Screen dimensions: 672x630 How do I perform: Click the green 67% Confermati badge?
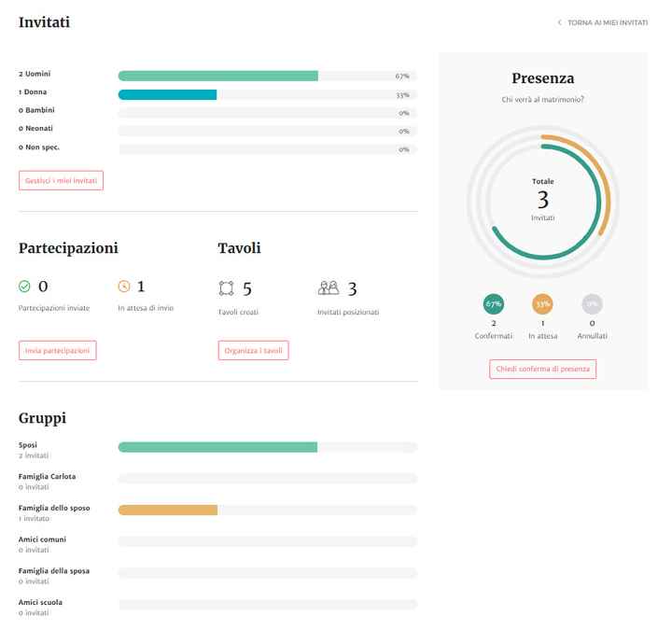(x=493, y=303)
